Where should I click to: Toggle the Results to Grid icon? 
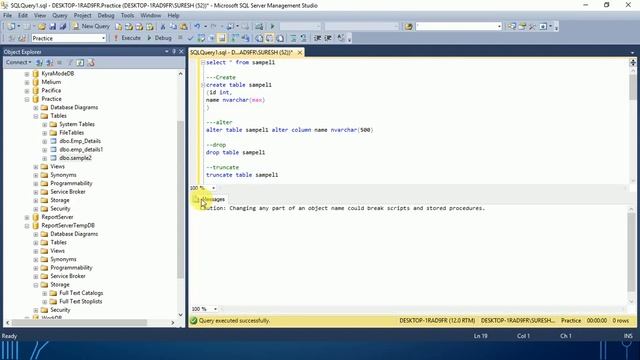[x=270, y=38]
